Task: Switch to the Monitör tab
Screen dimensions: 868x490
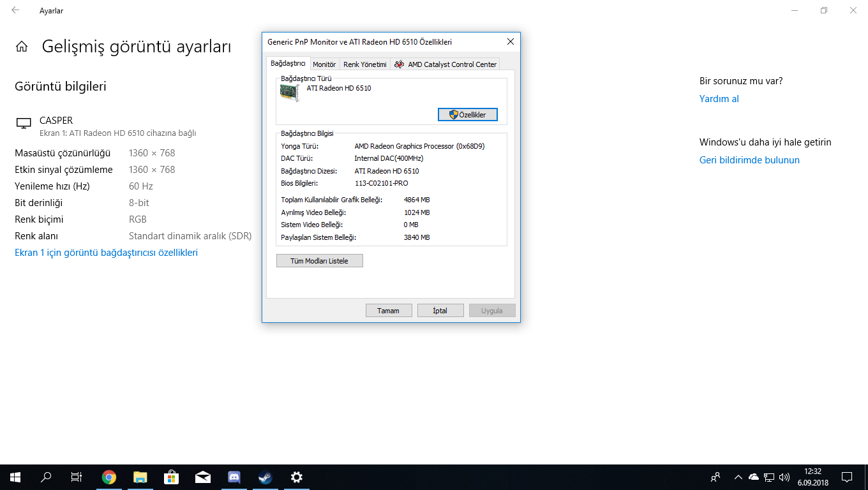Action: pyautogui.click(x=324, y=64)
